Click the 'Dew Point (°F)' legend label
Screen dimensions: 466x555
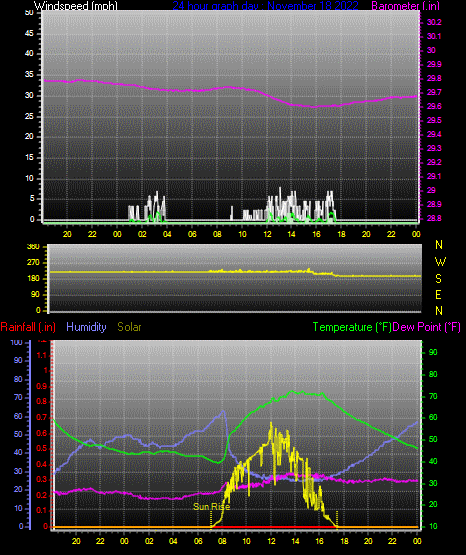427,327
